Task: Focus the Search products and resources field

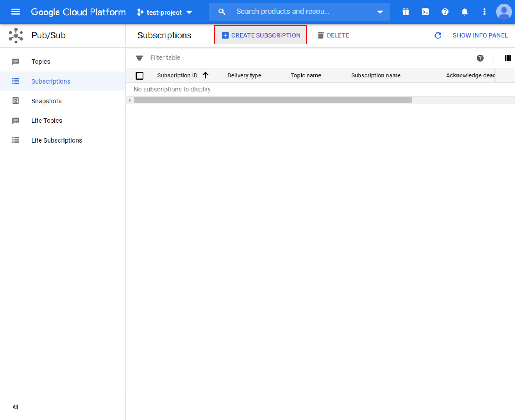Action: [x=300, y=12]
